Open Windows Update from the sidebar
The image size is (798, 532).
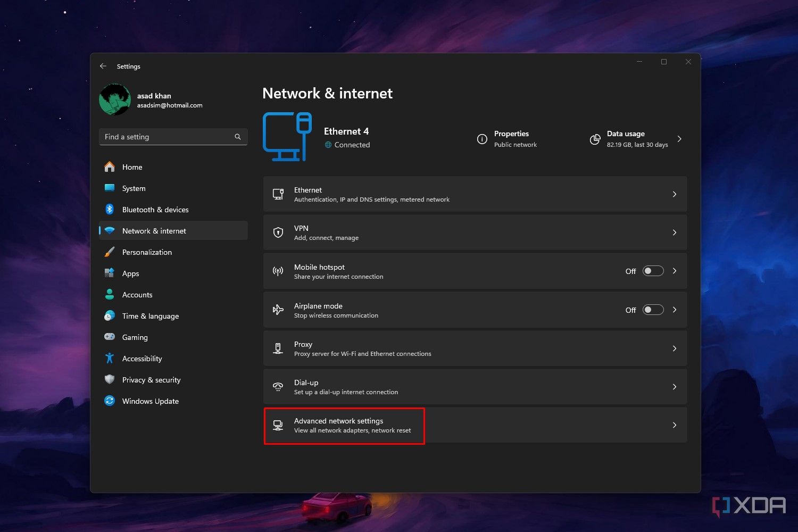click(x=173, y=401)
